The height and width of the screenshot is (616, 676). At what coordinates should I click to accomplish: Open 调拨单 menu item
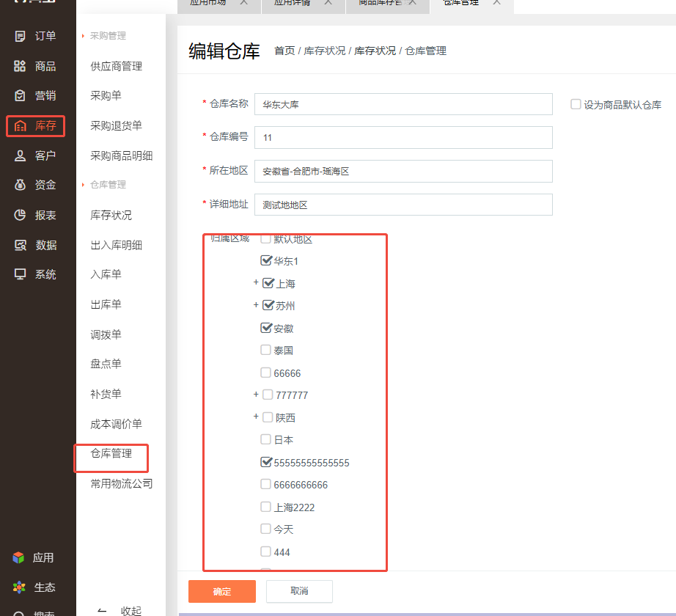tap(106, 334)
